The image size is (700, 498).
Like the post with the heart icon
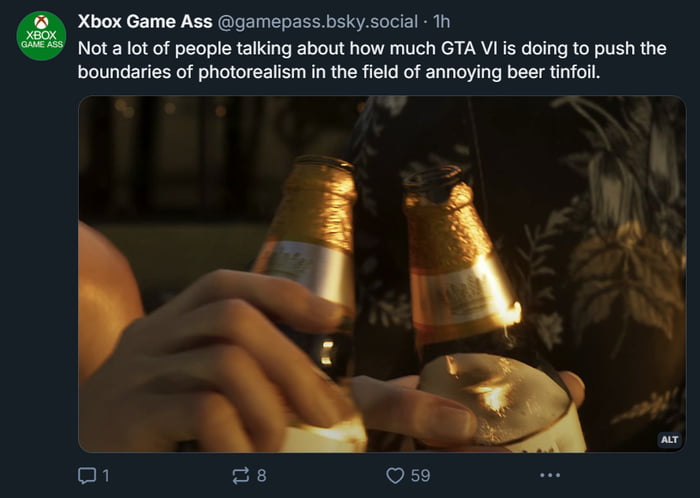point(394,475)
